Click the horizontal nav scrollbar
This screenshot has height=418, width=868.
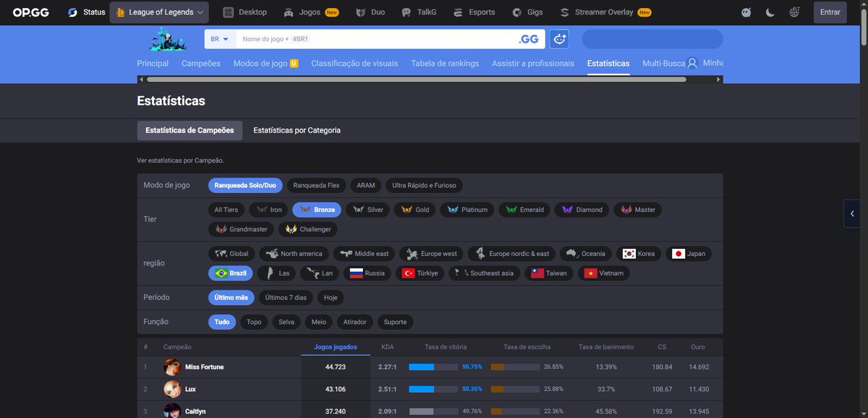pyautogui.click(x=416, y=80)
